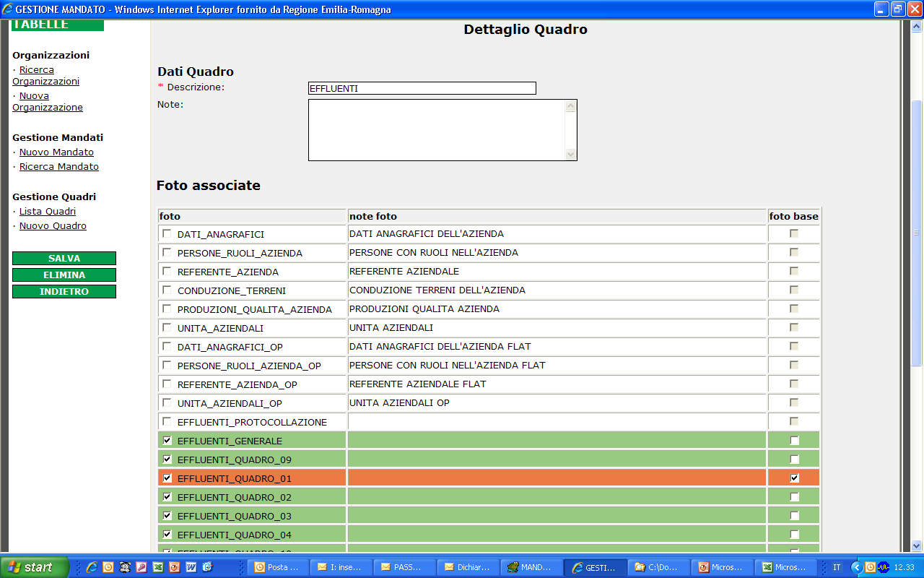Click the 'note foto' column header
The image size is (924, 578).
[557, 216]
